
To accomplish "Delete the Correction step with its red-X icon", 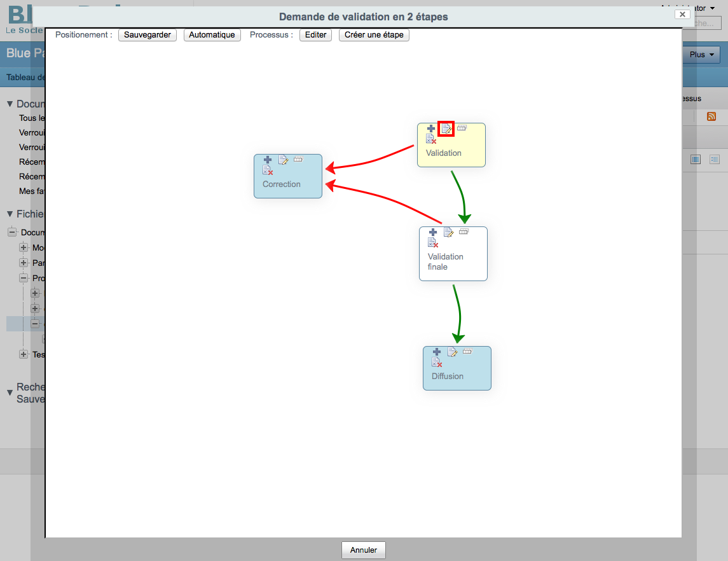I will [x=268, y=170].
